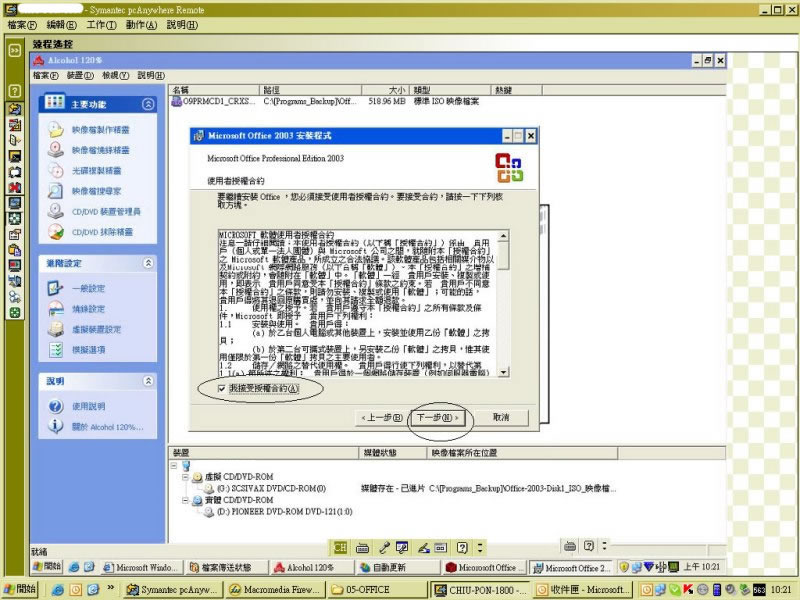Open 關於 Alcohol 120% info icon

coord(56,426)
